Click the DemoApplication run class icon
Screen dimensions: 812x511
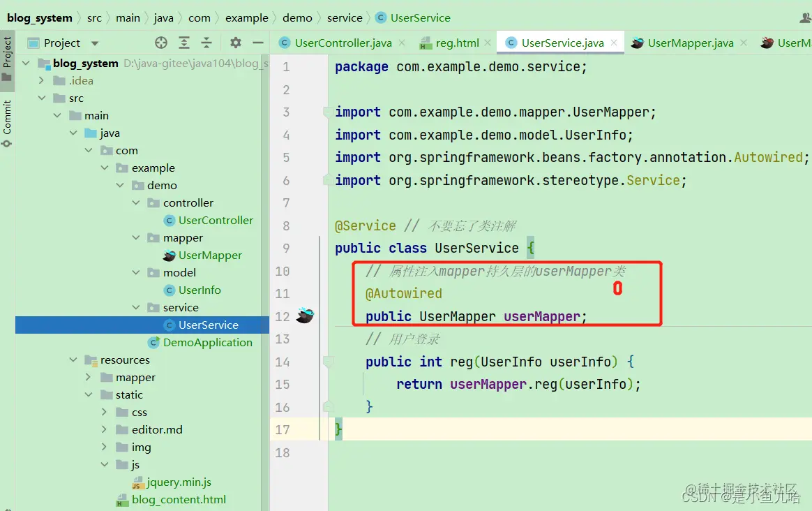(153, 342)
